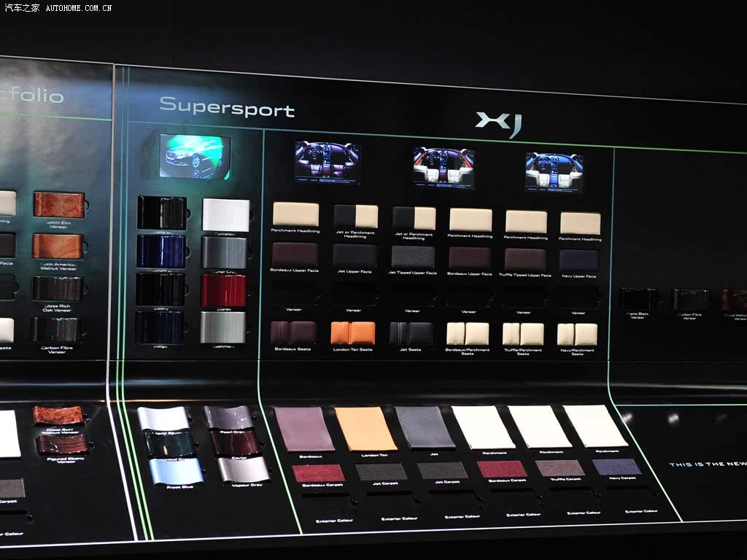Select the Porcelain white paint sample
Screen dimensions: 747x560
[x=226, y=215]
